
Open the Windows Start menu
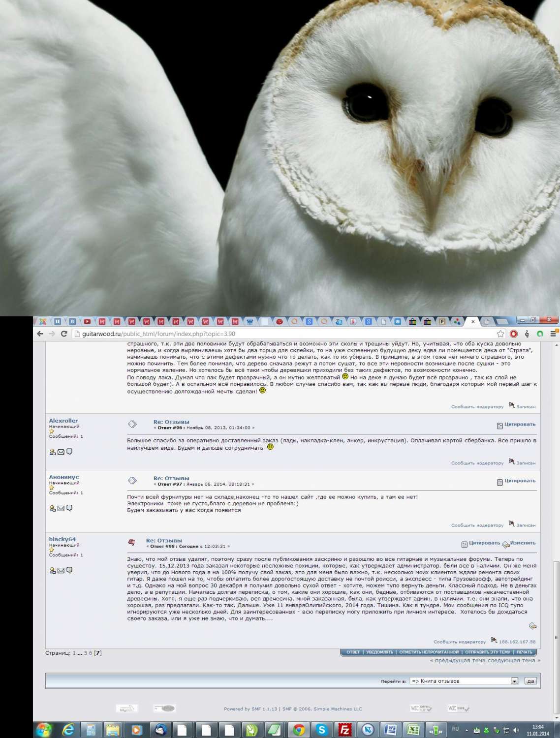(x=44, y=730)
